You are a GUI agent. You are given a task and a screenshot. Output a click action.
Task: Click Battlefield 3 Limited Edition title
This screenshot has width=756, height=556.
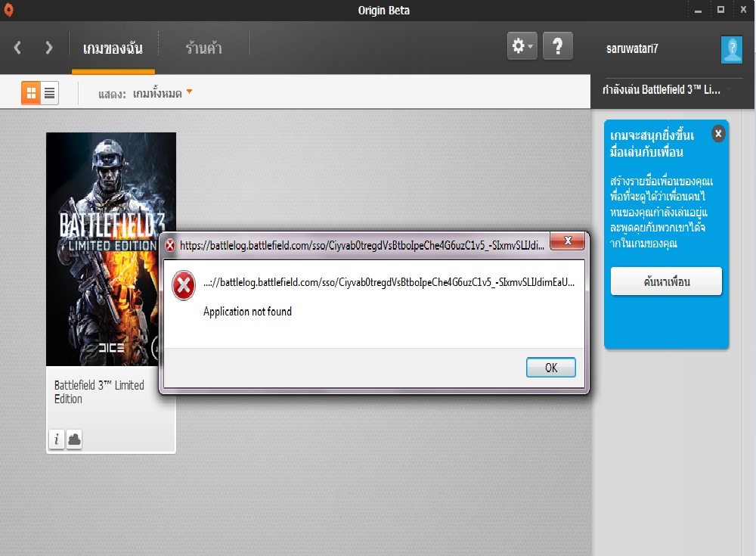tap(99, 392)
